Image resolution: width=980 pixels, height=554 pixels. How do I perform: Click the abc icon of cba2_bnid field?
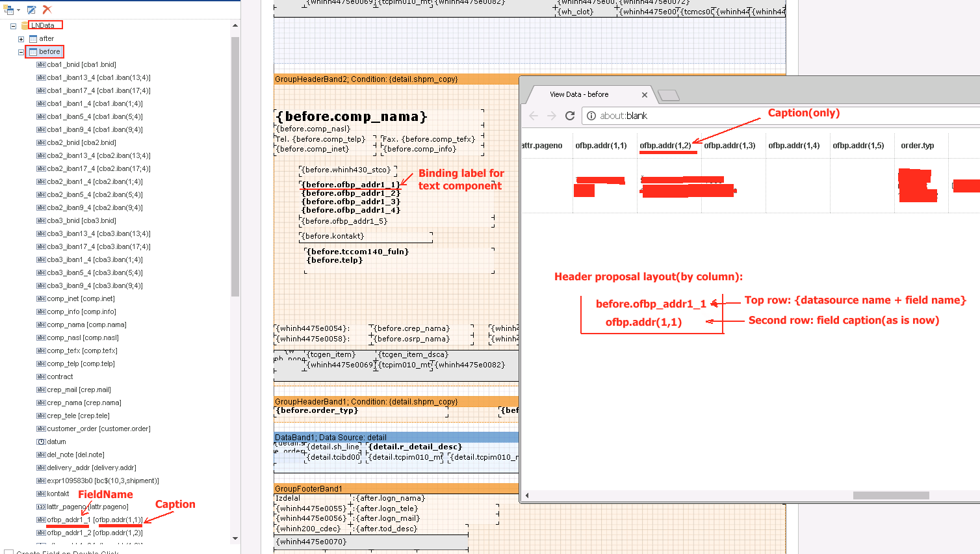pos(41,142)
